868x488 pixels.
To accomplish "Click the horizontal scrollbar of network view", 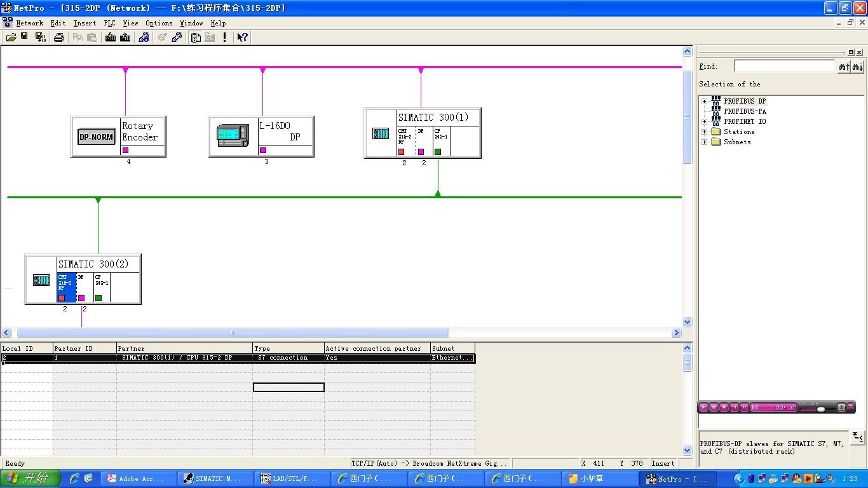I will (233, 333).
